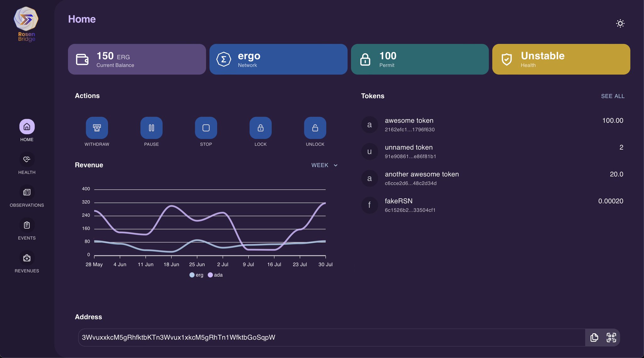Open the WEEK period dropdown
This screenshot has width=644, height=358.
(324, 165)
